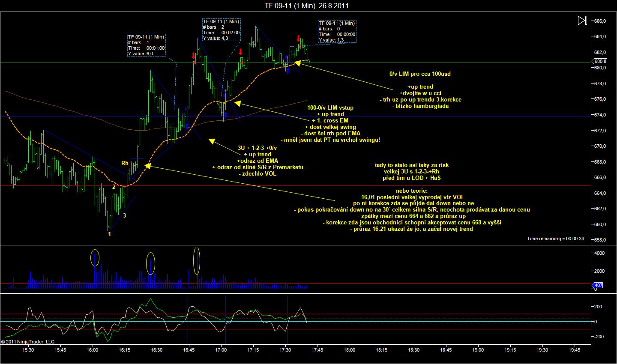Select the data box showing Y value: 6,0

click(146, 45)
